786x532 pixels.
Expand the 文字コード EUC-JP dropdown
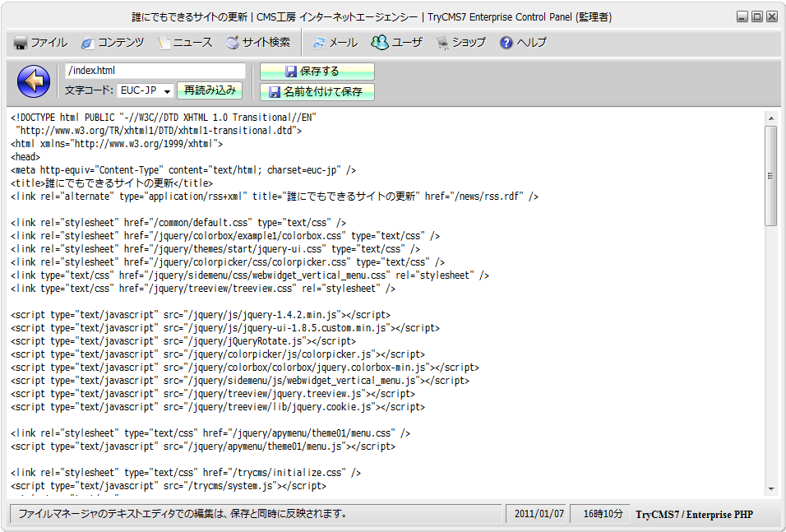[x=167, y=90]
